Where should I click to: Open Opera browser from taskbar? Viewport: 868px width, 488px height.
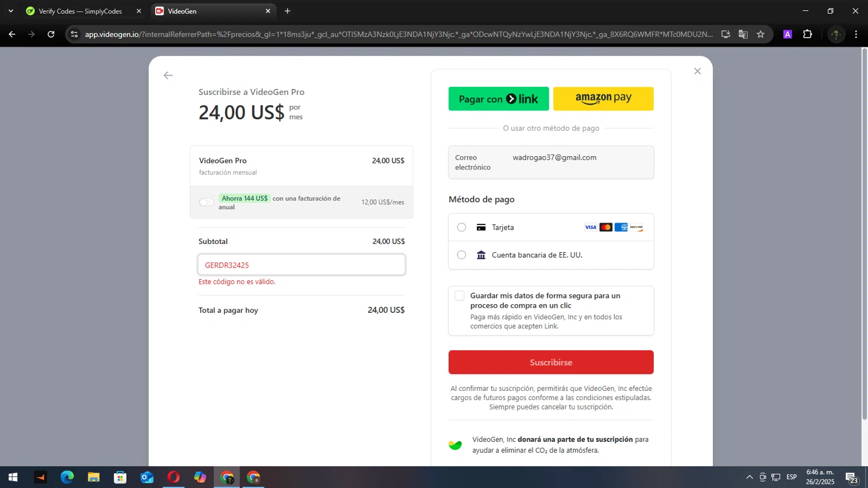point(174,477)
